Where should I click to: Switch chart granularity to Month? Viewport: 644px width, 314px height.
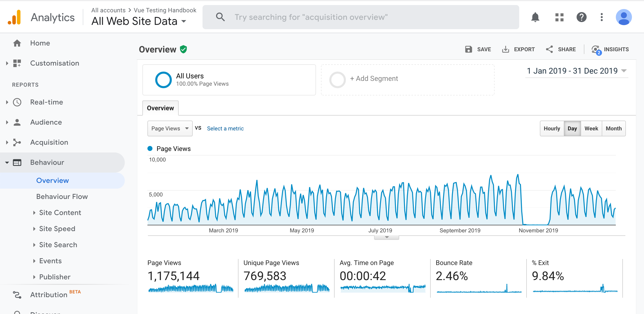pyautogui.click(x=614, y=129)
